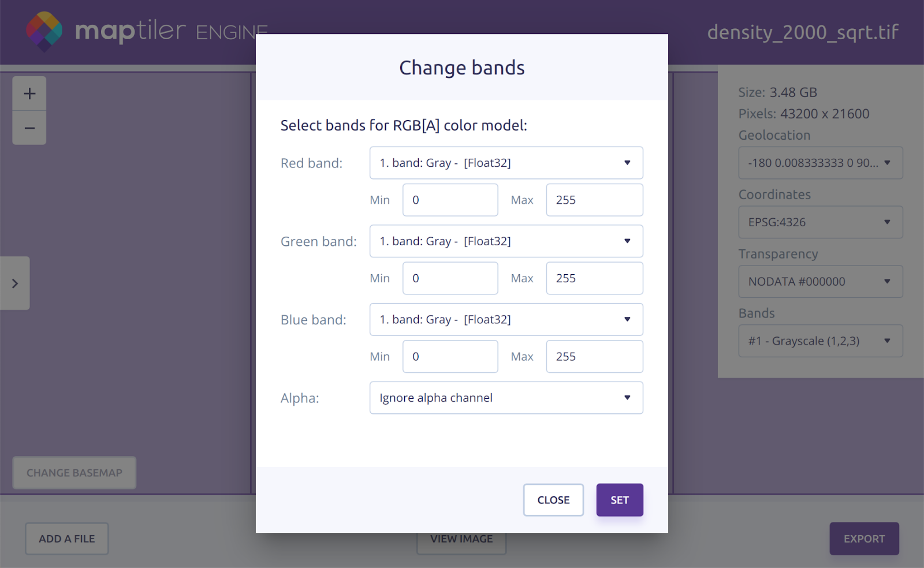This screenshot has width=924, height=568.
Task: Click the Green band Min input field
Action: 450,278
